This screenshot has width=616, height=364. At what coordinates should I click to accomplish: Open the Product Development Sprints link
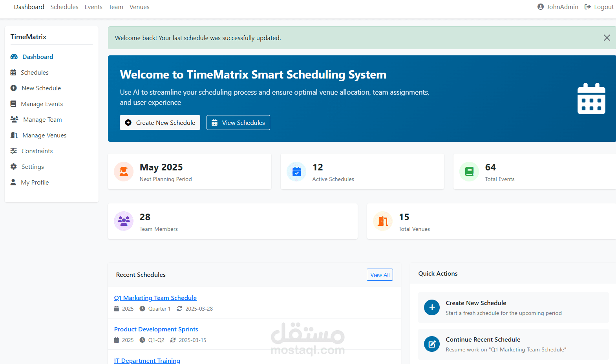tap(156, 329)
